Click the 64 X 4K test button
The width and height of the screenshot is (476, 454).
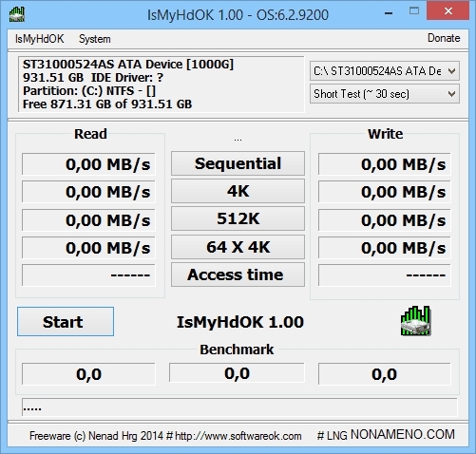tap(238, 247)
